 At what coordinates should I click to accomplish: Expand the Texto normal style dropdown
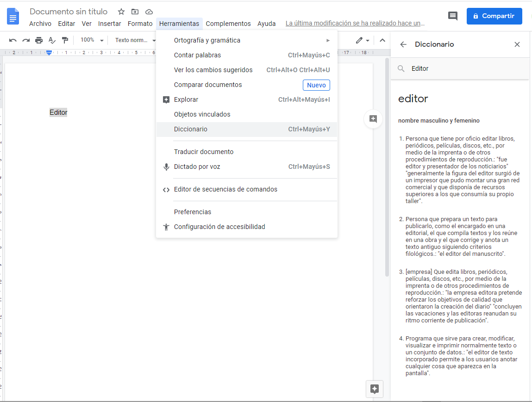[x=135, y=40]
